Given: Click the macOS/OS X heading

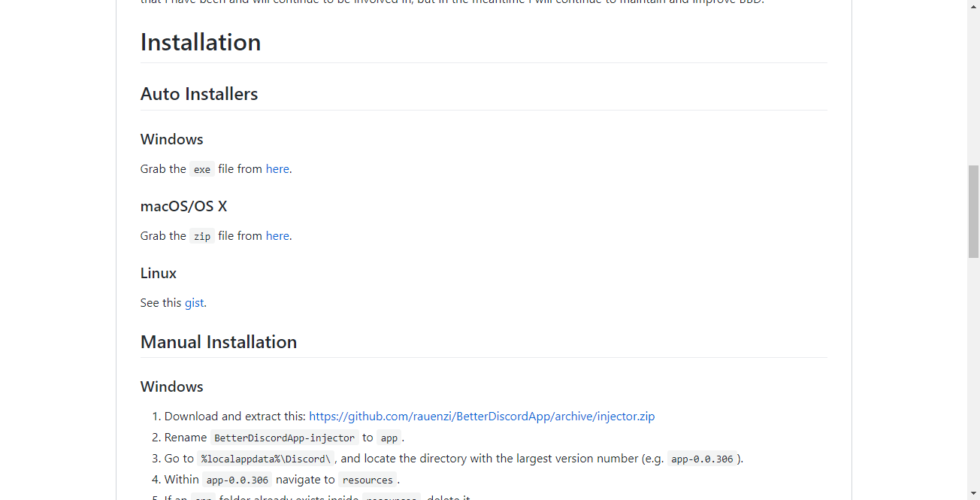Looking at the screenshot, I should 183,206.
